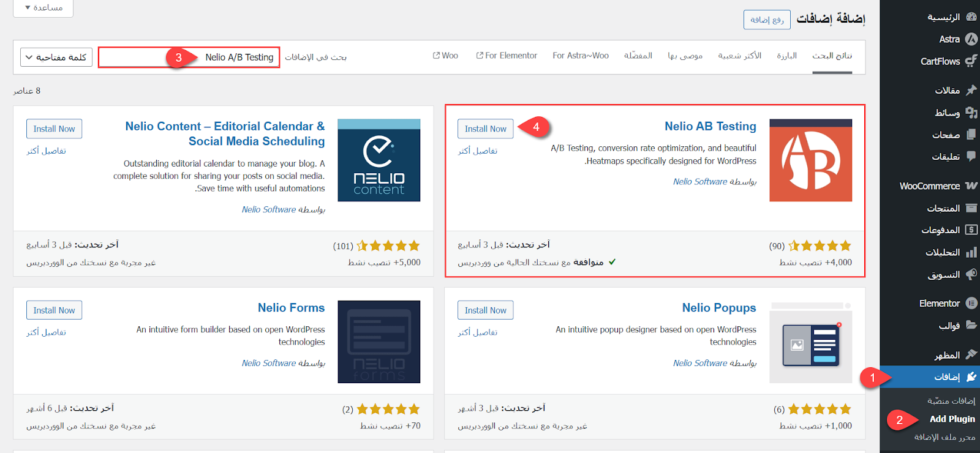Click the Nelio Content star rating
Viewport: 980px width, 453px height.
(388, 246)
